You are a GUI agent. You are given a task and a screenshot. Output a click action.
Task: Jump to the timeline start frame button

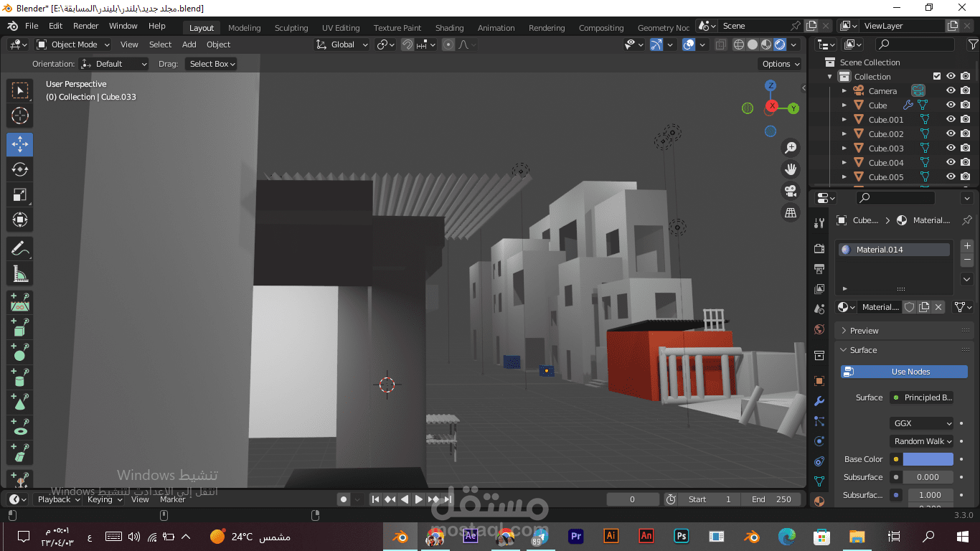(x=375, y=499)
